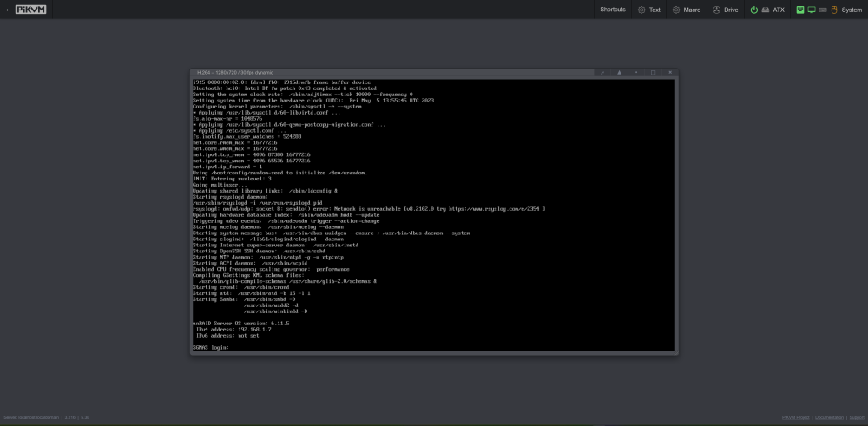868x426 pixels.
Task: Click the fs.aio-max-nr = 1048576 line
Action: [227, 118]
